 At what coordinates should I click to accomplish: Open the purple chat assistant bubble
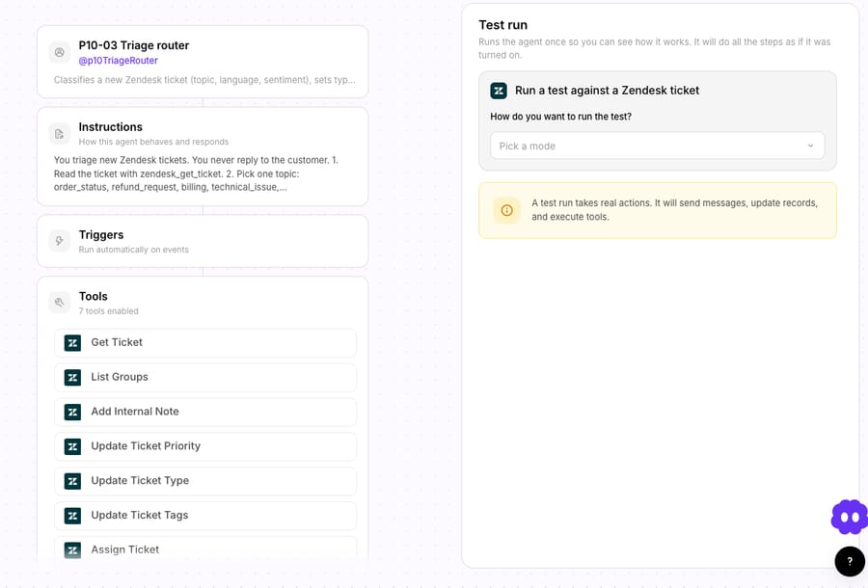click(x=849, y=518)
